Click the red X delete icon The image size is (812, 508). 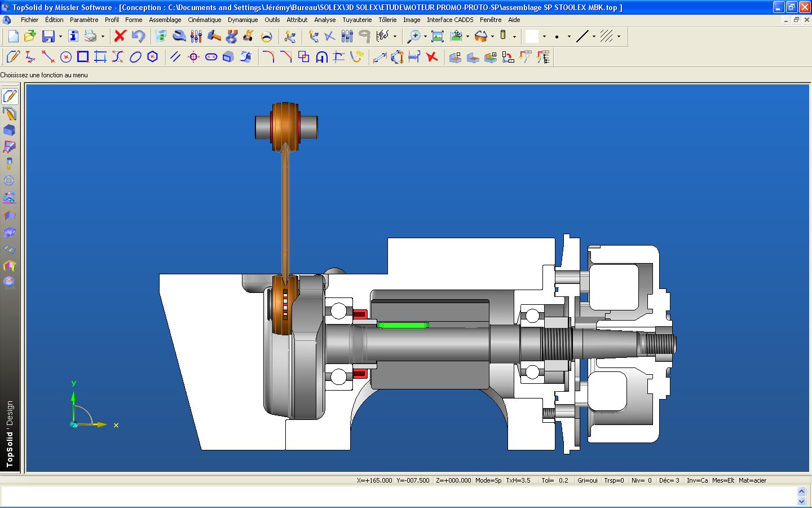(120, 37)
